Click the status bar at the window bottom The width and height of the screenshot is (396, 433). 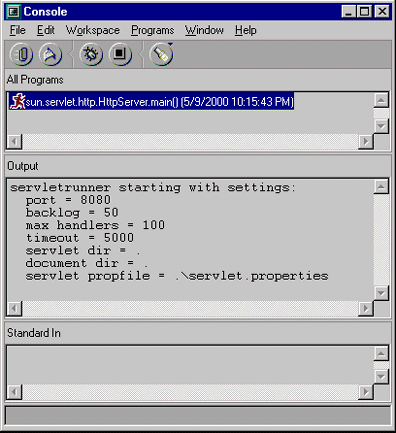pyautogui.click(x=198, y=415)
